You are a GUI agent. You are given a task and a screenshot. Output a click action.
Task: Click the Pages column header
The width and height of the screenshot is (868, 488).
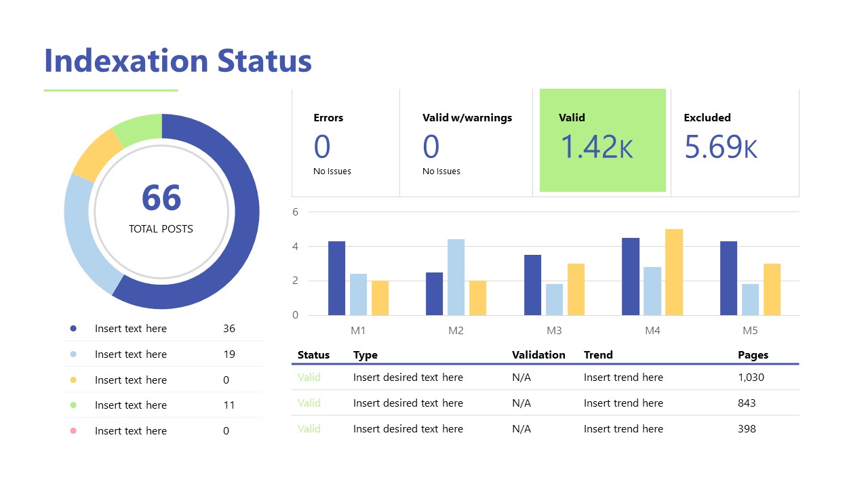coord(753,355)
